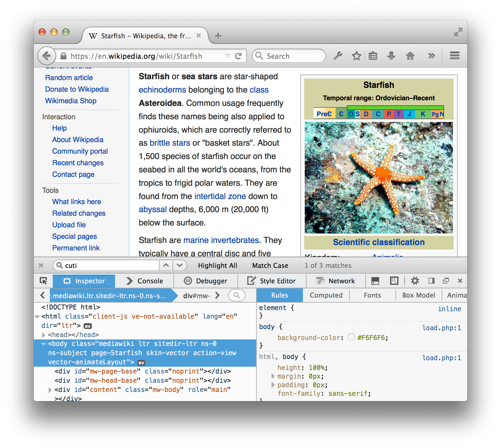Open the echinoderms link

[x=162, y=90]
